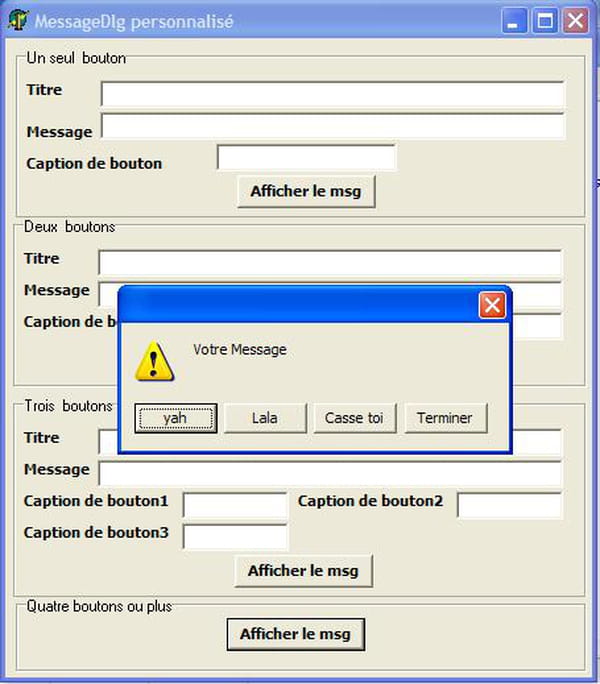Minimize the MessageDlg personnalisé window
This screenshot has width=600, height=684.
[x=514, y=21]
